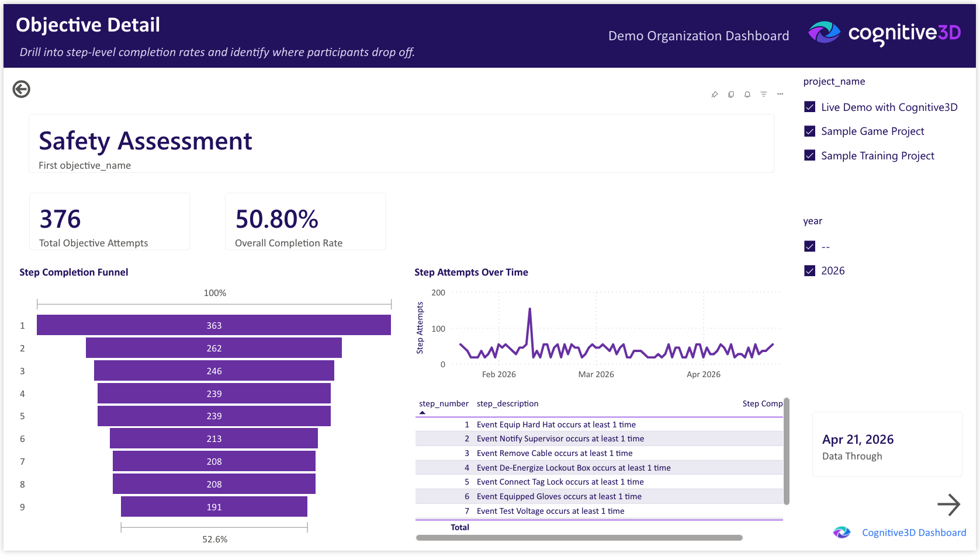Select the Event Notify Supervisor table row
Screen dimensions: 980x557
point(560,438)
